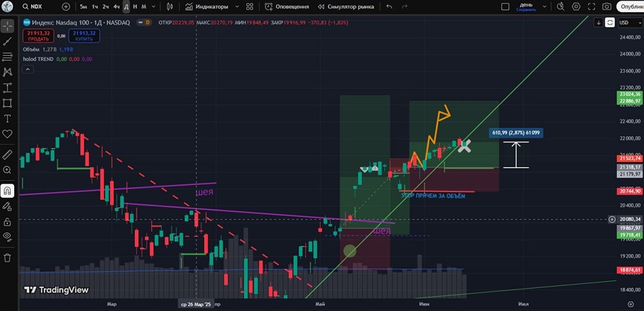644x311 pixels.
Task: Open indicator templates grid icon
Action: click(x=250, y=6)
